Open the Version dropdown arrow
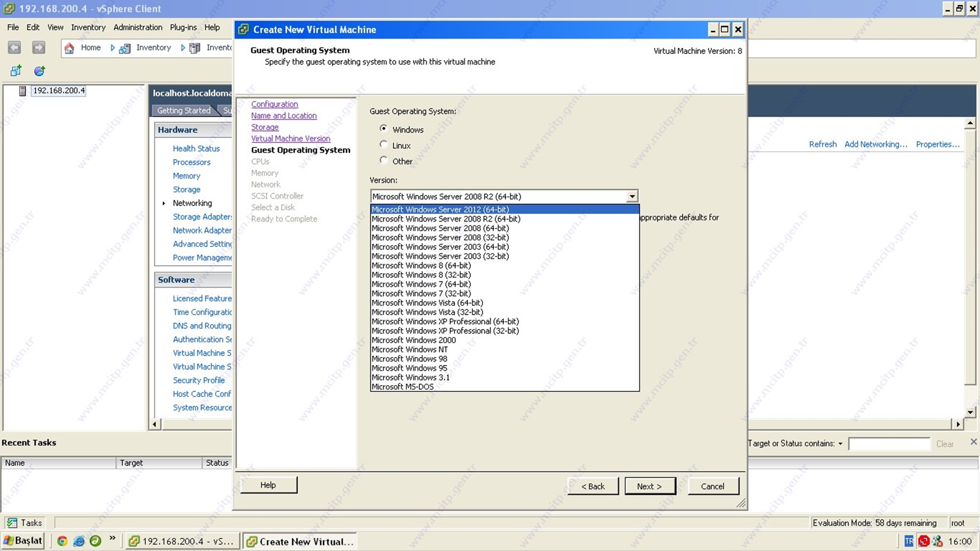Viewport: 980px width, 551px height. click(x=632, y=196)
